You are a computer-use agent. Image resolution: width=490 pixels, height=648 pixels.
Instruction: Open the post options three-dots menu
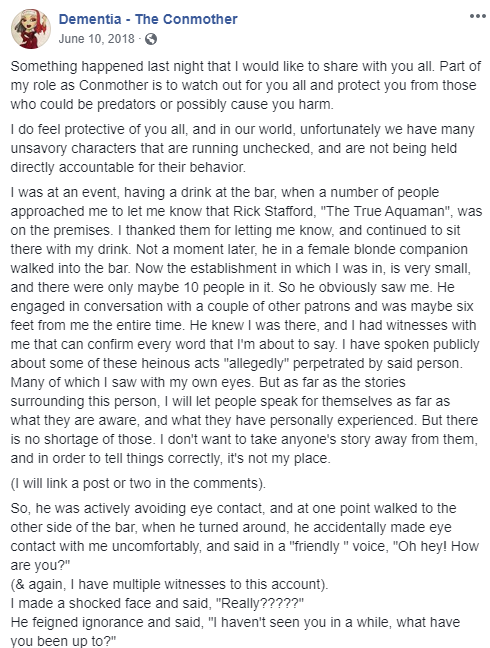[x=478, y=16]
